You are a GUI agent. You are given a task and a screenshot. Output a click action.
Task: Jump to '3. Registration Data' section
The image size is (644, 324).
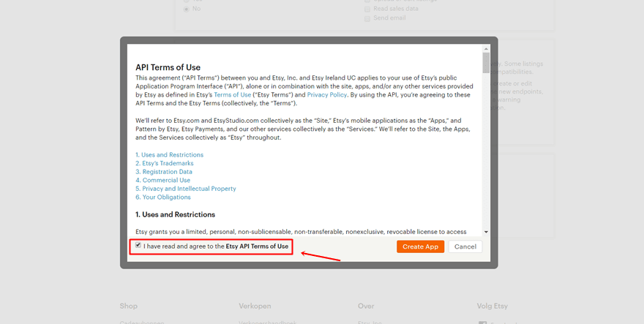pos(164,172)
